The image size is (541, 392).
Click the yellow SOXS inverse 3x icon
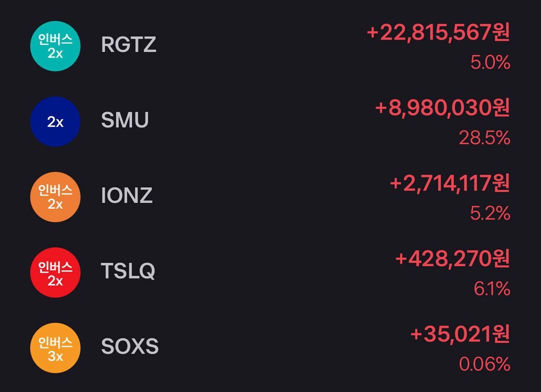point(55,348)
